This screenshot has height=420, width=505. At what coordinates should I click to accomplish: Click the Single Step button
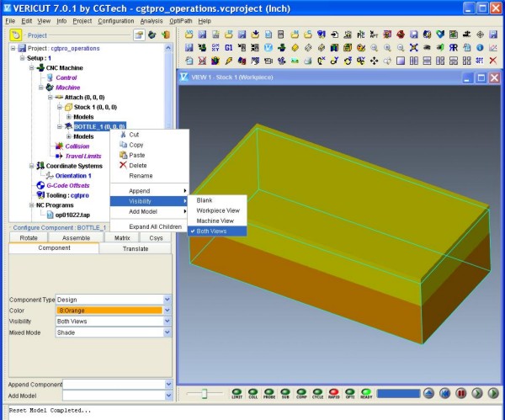(x=477, y=393)
